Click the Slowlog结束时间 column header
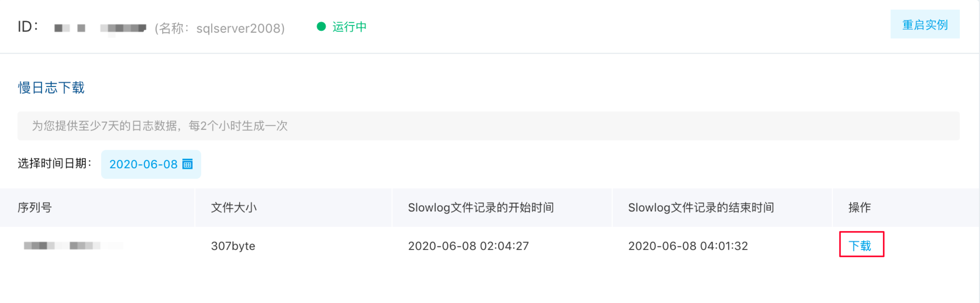The width and height of the screenshot is (980, 303). click(701, 207)
